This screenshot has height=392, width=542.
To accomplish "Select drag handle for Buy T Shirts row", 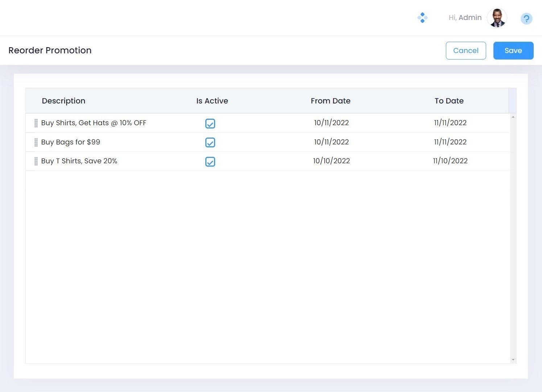I will (36, 161).
